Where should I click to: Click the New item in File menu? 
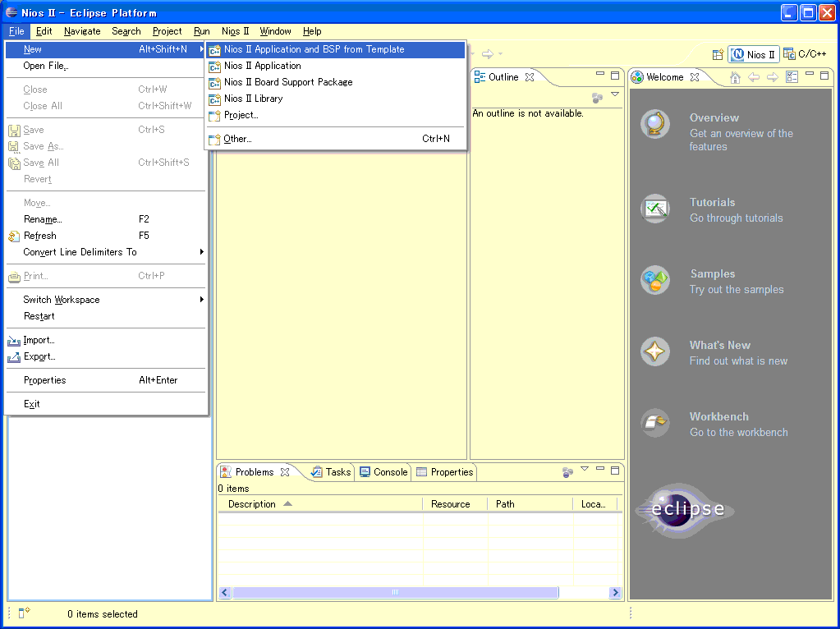point(106,49)
